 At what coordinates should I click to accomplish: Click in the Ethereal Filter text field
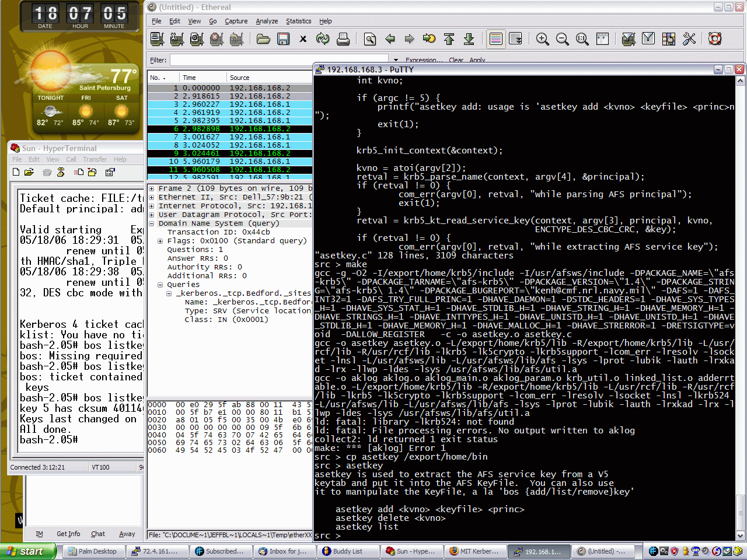click(x=279, y=60)
